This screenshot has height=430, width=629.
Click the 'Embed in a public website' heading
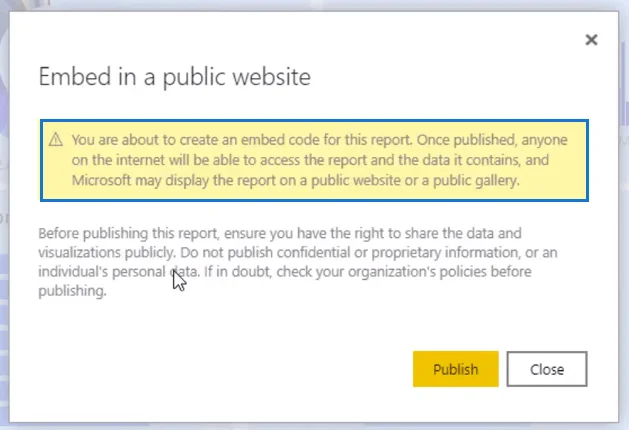[174, 77]
